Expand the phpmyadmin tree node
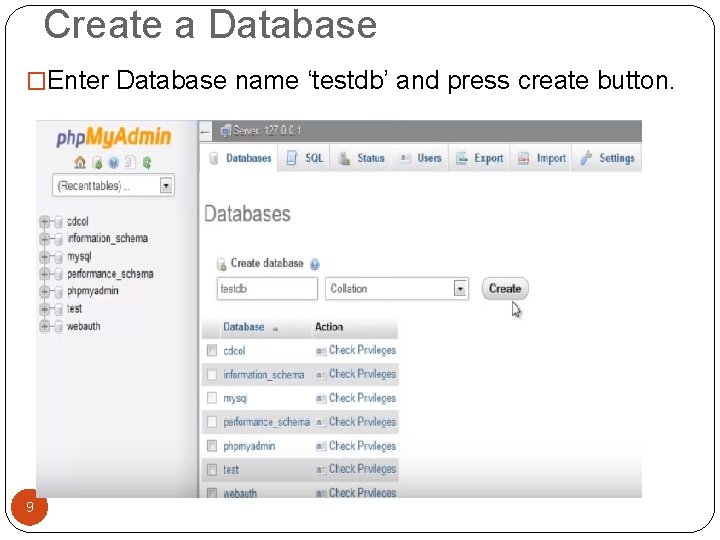This screenshot has height=540, width=720. pos(45,292)
